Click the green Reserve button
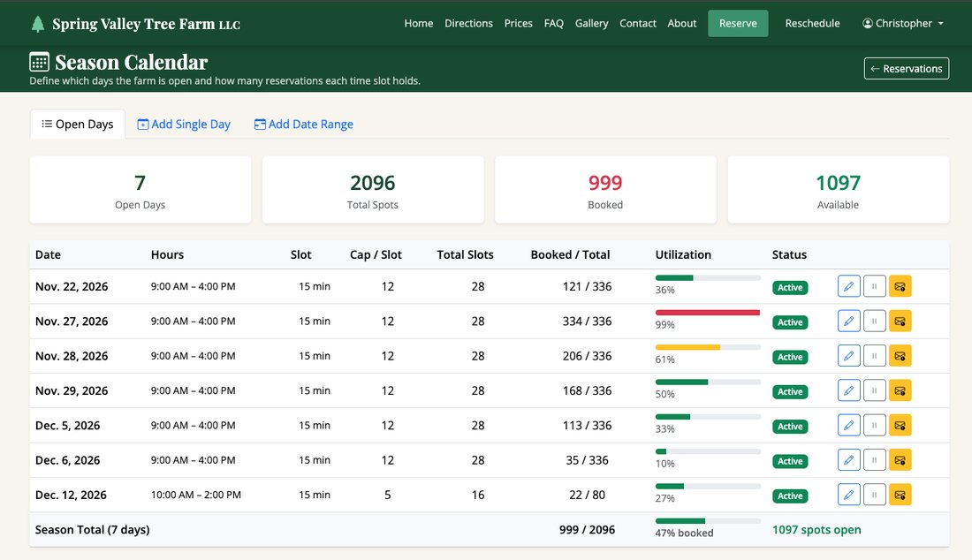Screen dimensions: 972x560 coord(738,24)
